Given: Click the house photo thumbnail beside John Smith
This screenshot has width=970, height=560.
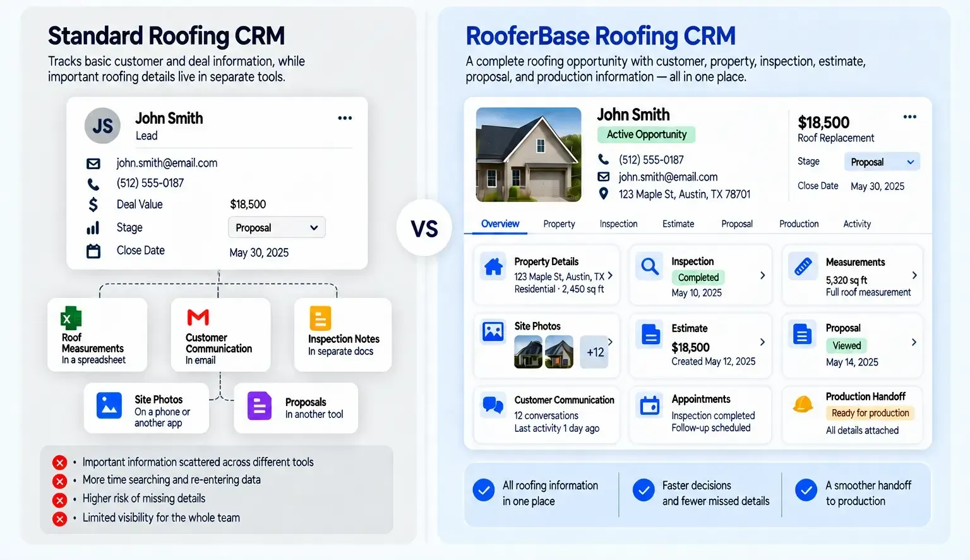Looking at the screenshot, I should coord(529,155).
